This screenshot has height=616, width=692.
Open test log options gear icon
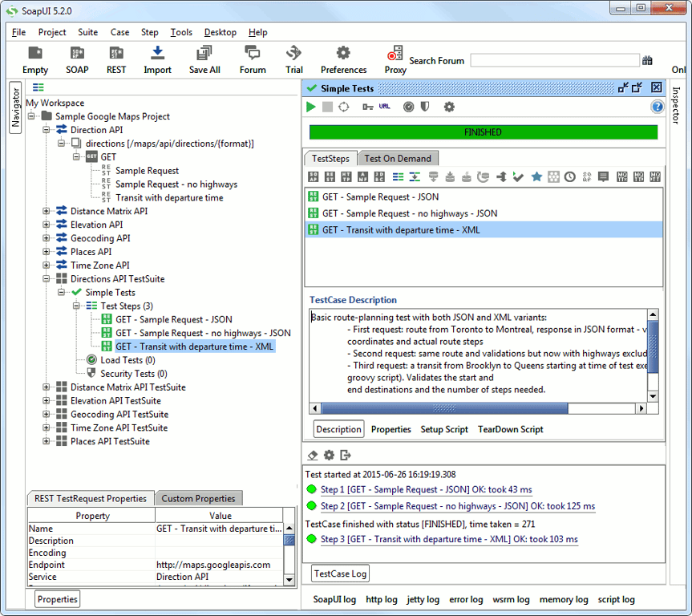point(330,456)
